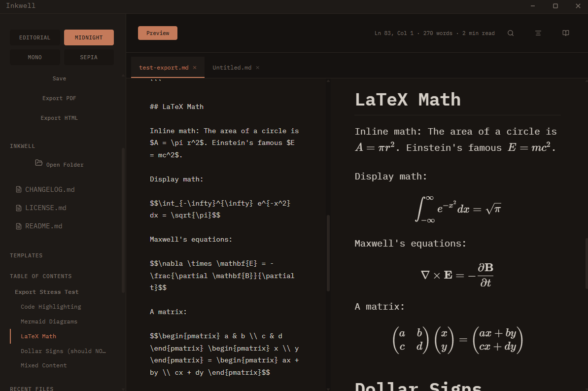The width and height of the screenshot is (588, 391).
Task: Click the '## LaTeX Math' editor line
Action: [176, 107]
